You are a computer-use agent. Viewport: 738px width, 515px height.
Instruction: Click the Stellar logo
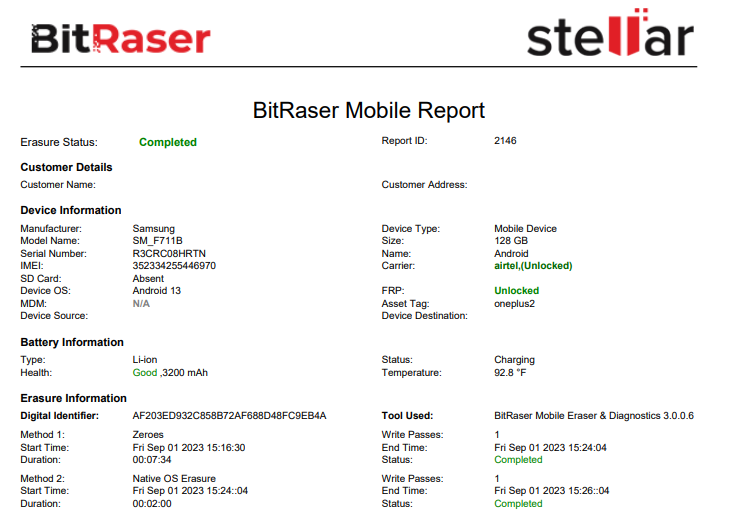tap(610, 33)
